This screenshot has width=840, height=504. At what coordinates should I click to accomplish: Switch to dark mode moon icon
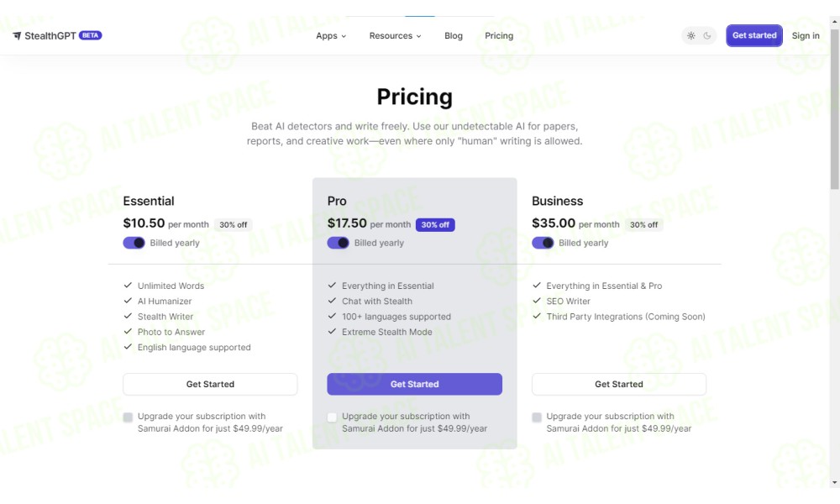click(707, 36)
